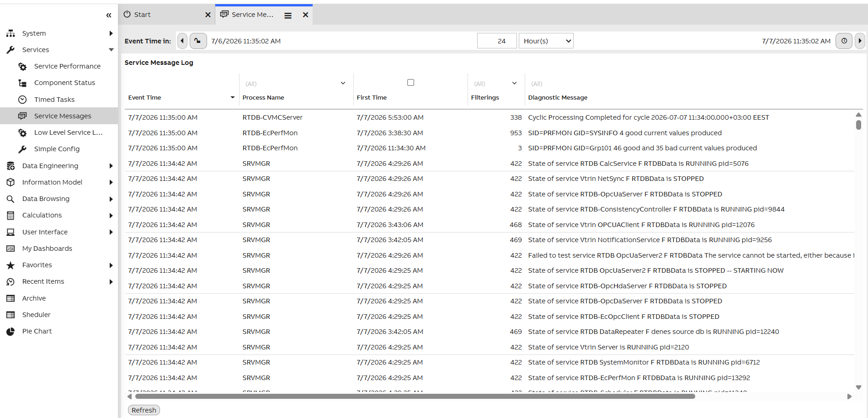Open Service Performance in the sidebar
868x418 pixels.
[x=67, y=66]
